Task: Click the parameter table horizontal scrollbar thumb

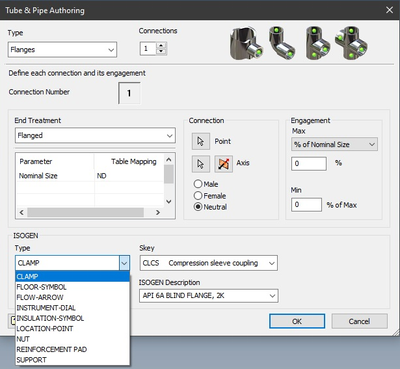Action: pyautogui.click(x=85, y=212)
